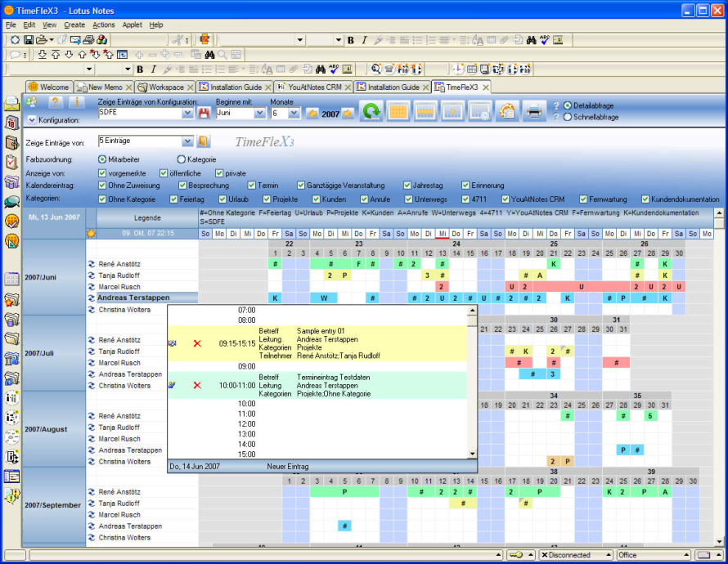Screen dimensions: 728x564
Task: Uncheck Besprechung checkbox
Action: (x=182, y=186)
